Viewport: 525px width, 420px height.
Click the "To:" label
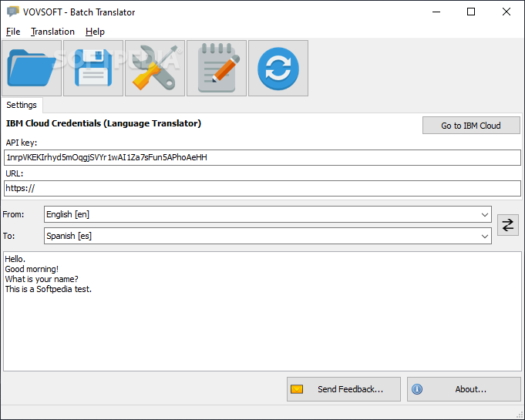8,236
